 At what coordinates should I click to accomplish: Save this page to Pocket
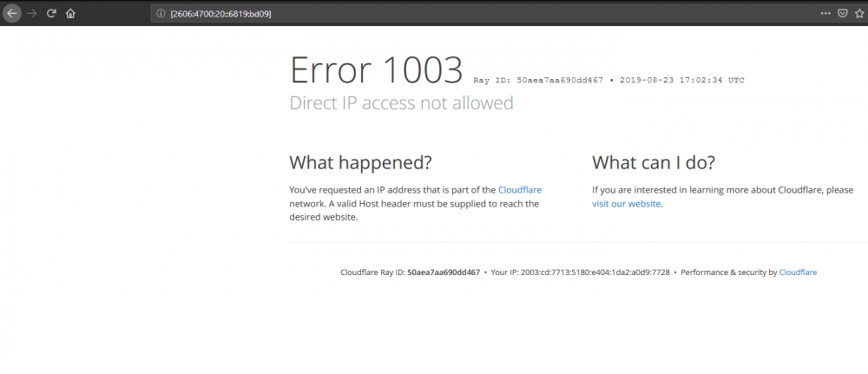[842, 14]
